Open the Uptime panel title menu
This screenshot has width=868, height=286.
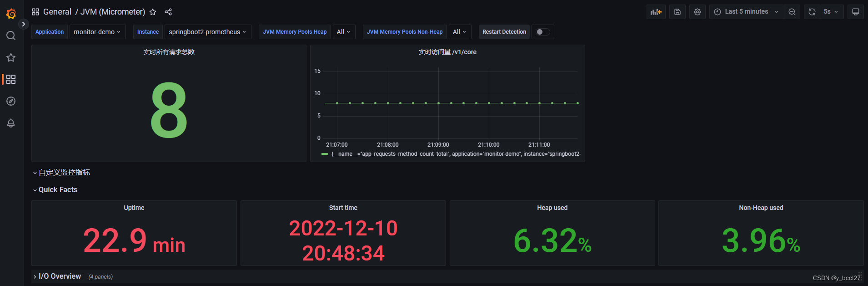click(134, 208)
